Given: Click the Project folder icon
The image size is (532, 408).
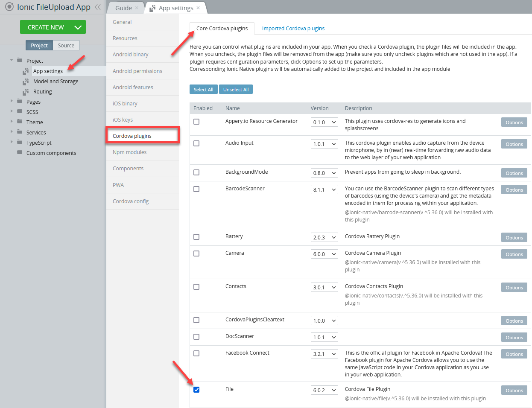Looking at the screenshot, I should click(x=20, y=60).
